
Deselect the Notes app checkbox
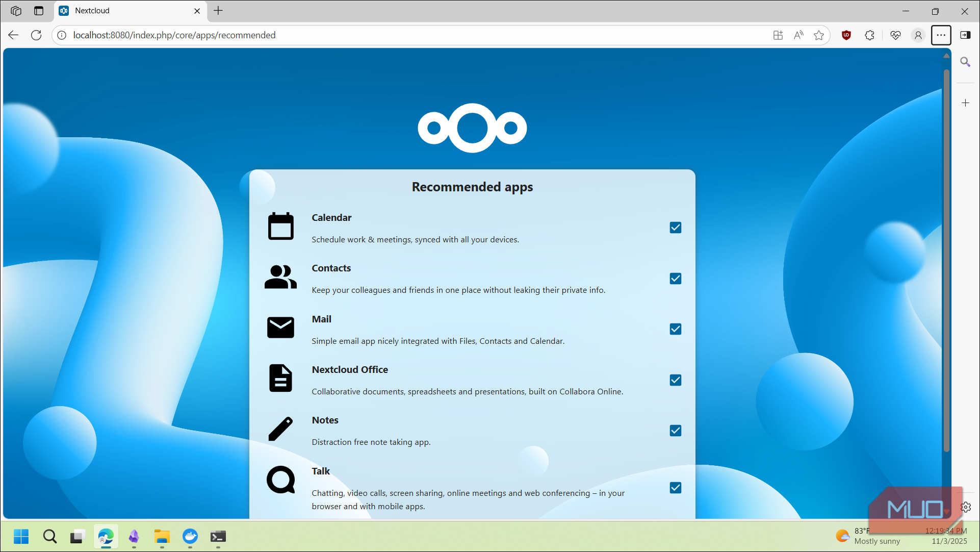[x=675, y=431]
